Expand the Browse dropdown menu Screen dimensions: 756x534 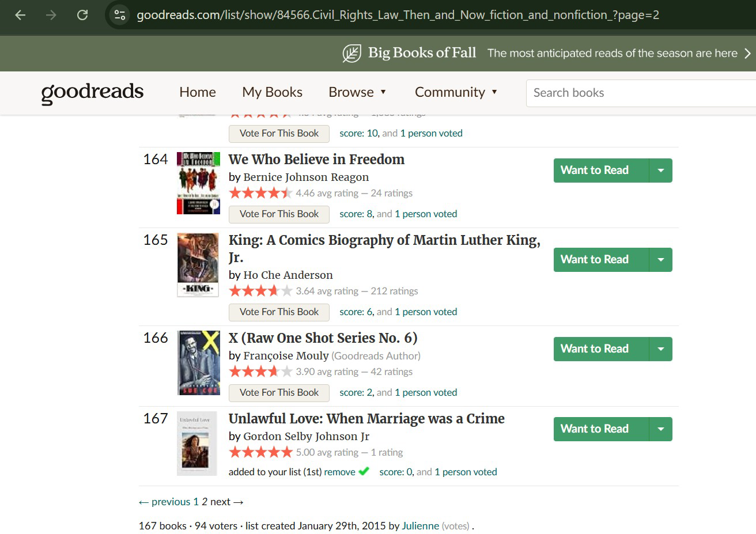(357, 92)
